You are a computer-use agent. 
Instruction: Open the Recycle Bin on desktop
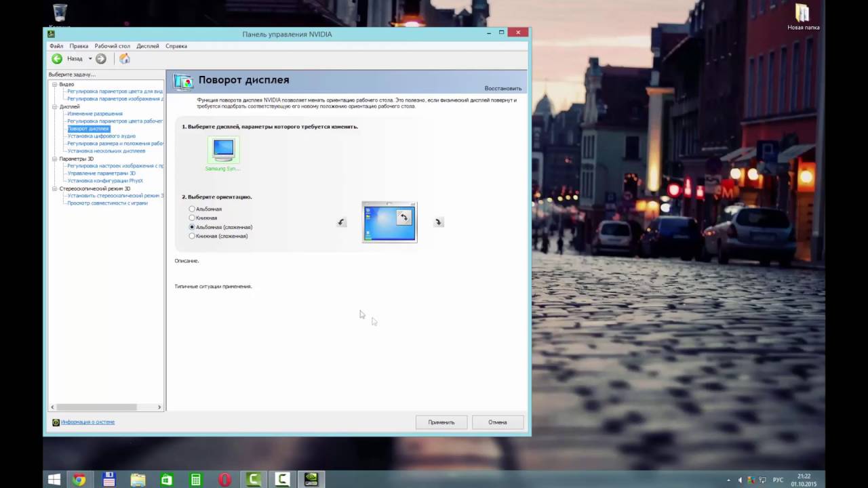coord(60,12)
